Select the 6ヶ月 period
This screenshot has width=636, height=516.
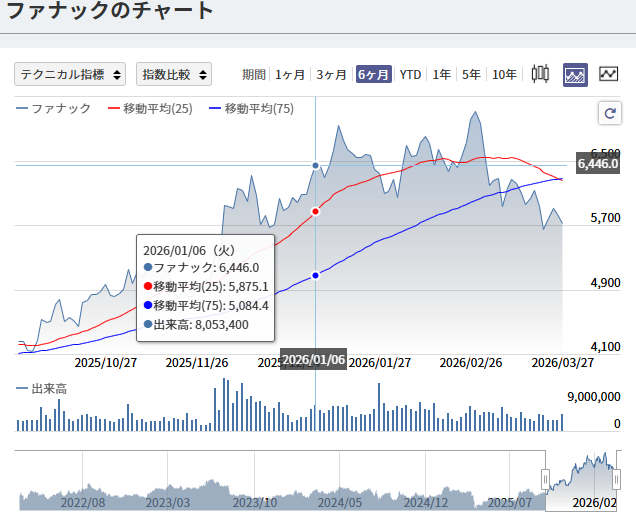point(374,74)
